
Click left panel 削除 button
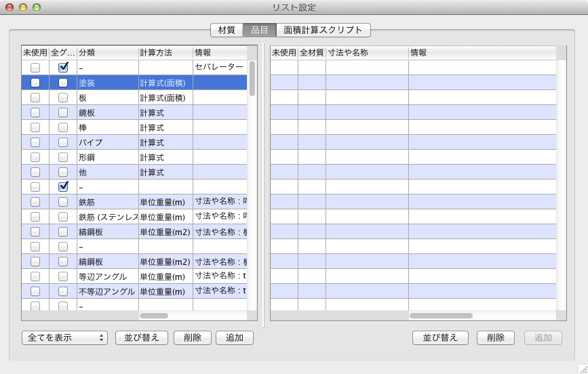click(193, 337)
